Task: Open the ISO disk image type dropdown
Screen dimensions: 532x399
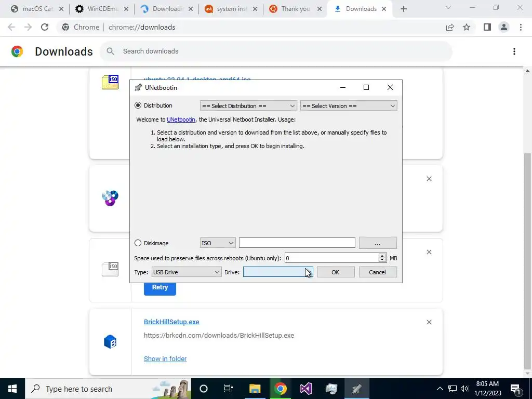Action: (218, 243)
